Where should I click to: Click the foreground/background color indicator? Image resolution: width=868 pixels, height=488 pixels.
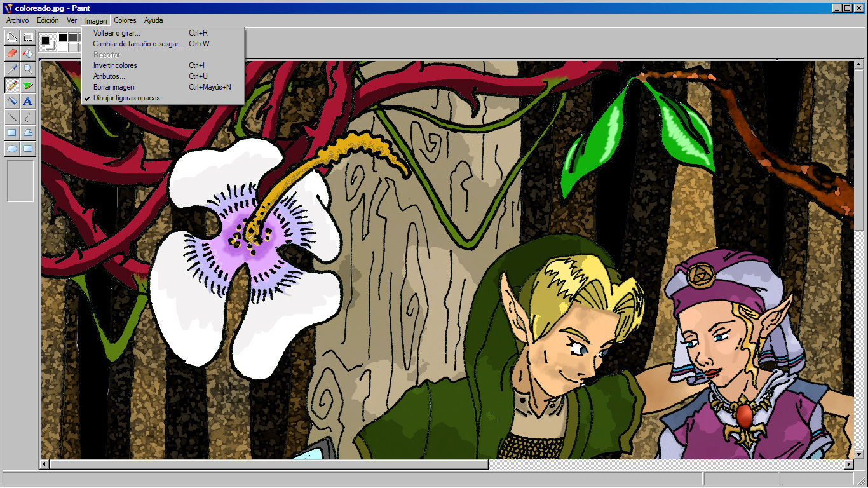(47, 42)
